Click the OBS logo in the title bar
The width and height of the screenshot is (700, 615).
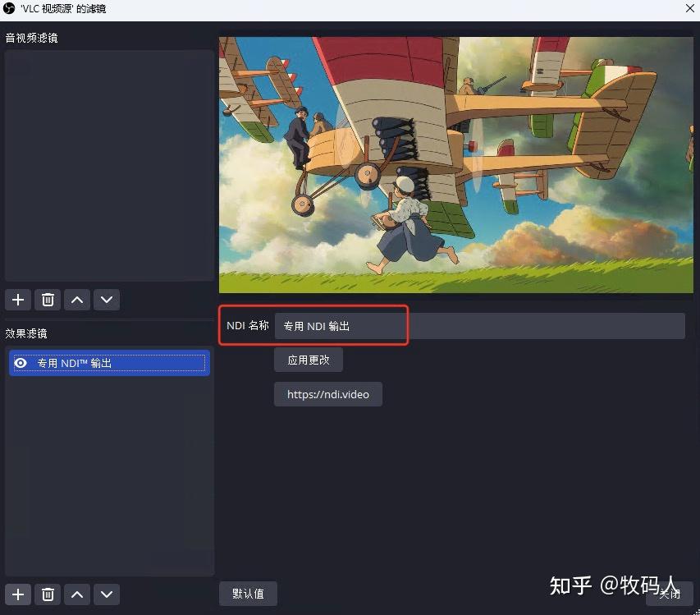(8, 9)
